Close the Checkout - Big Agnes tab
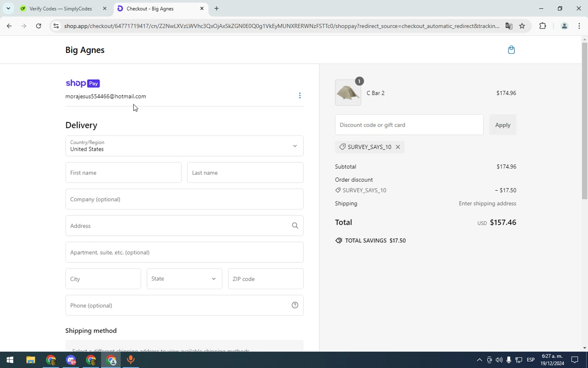588x368 pixels. 202,8
